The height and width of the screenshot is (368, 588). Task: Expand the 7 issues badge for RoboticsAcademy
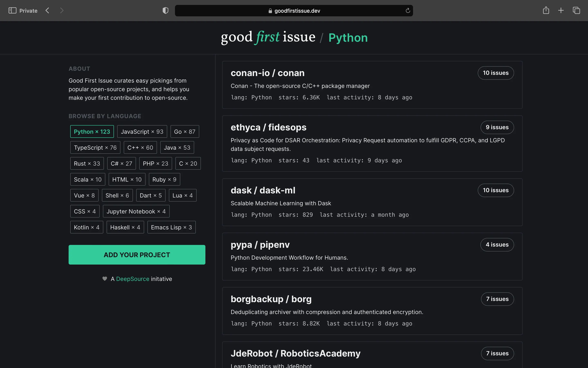tap(497, 353)
